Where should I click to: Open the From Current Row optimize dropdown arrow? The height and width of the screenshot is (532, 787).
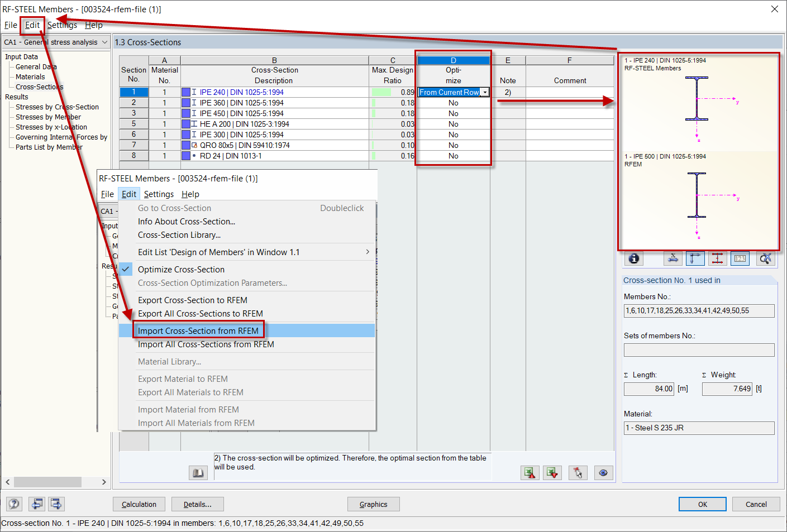coord(485,93)
